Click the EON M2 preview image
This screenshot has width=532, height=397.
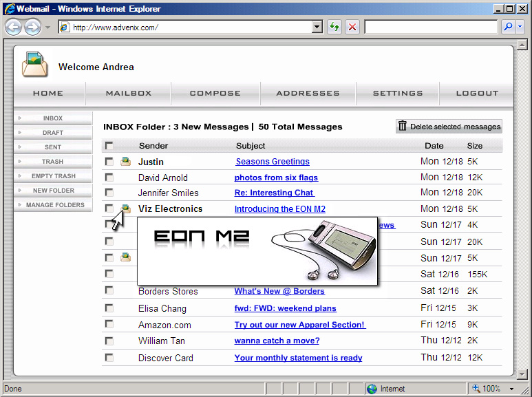(x=257, y=251)
